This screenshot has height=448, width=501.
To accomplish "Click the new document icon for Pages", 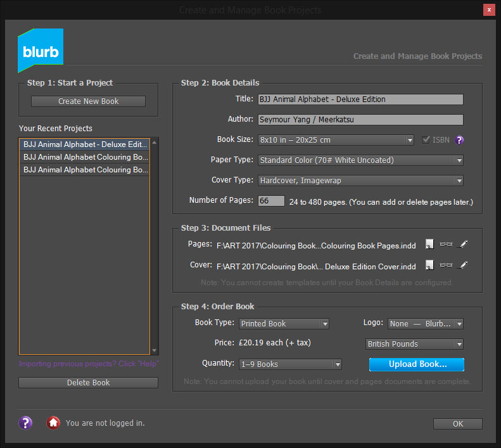I will [x=430, y=245].
